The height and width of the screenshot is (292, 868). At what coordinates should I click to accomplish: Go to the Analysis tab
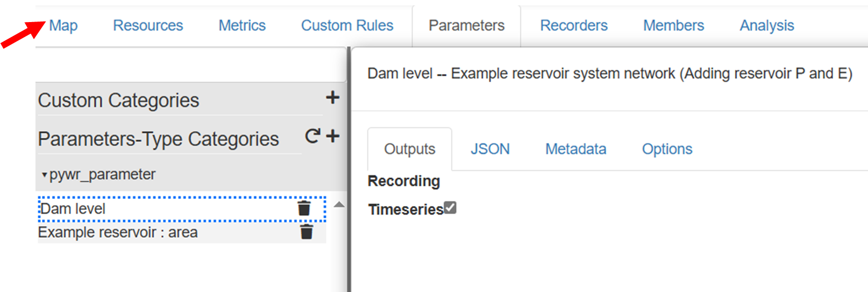(766, 26)
